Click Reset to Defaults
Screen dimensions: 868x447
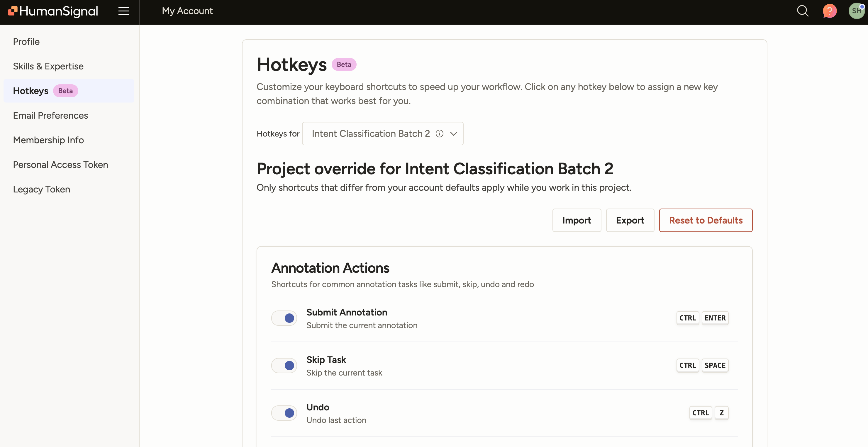[x=706, y=220]
